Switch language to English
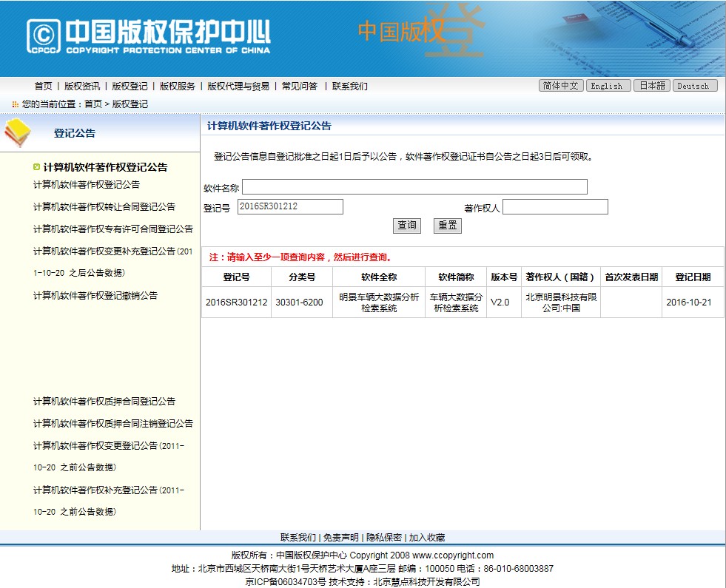Image resolution: width=726 pixels, height=588 pixels. coord(608,86)
